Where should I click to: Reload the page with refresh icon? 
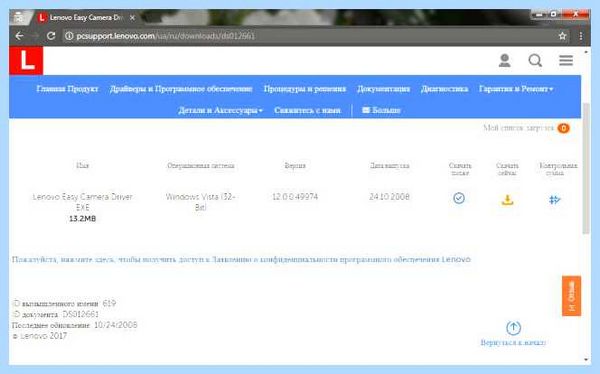[51, 36]
